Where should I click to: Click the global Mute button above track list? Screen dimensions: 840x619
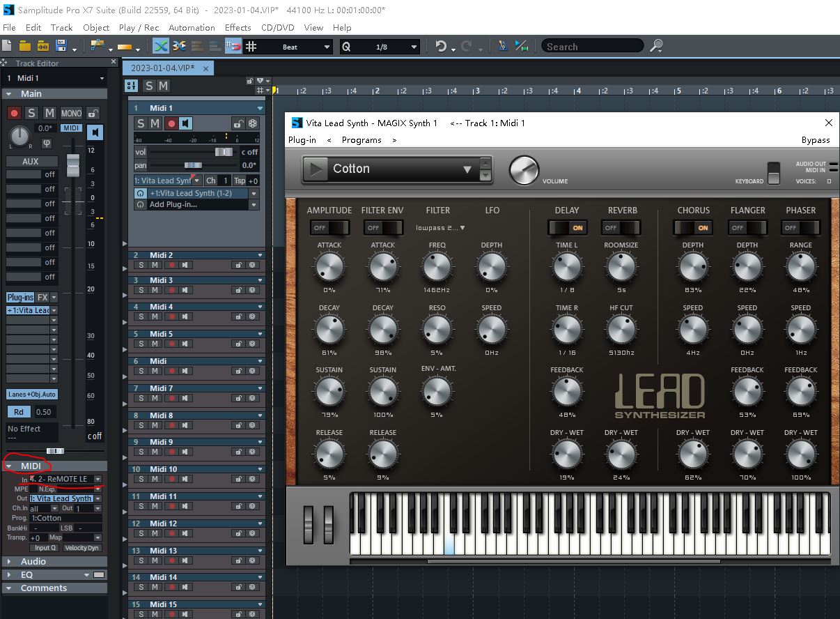tap(163, 86)
